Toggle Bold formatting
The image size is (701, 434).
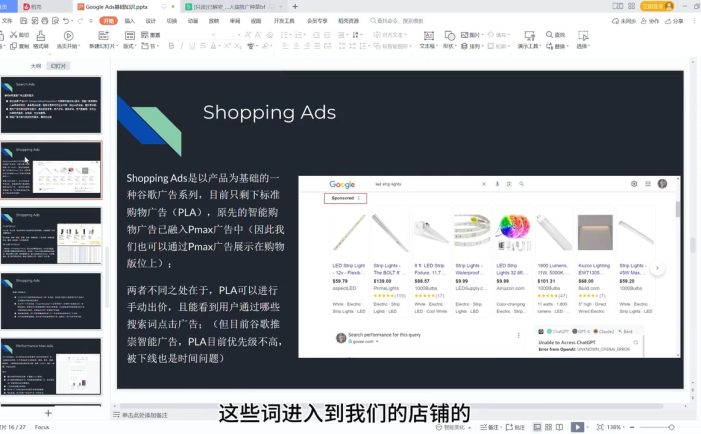tap(171, 46)
